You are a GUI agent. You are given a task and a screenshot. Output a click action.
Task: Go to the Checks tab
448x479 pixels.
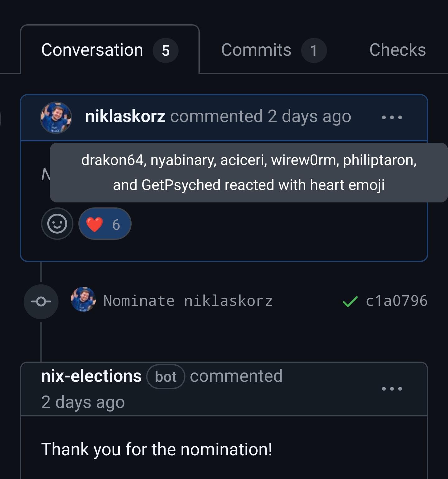pyautogui.click(x=397, y=50)
